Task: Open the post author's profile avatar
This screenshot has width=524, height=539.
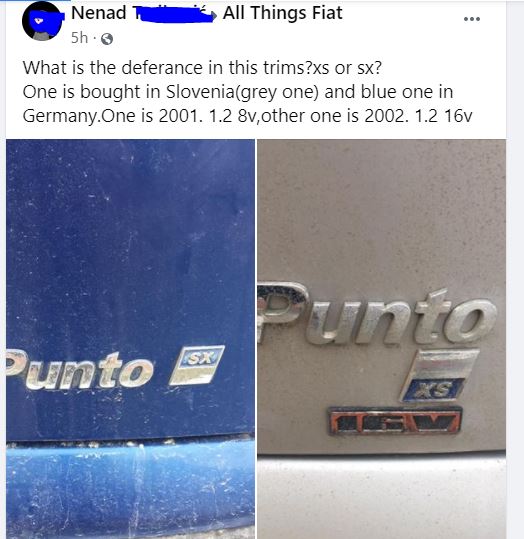Action: [x=42, y=21]
